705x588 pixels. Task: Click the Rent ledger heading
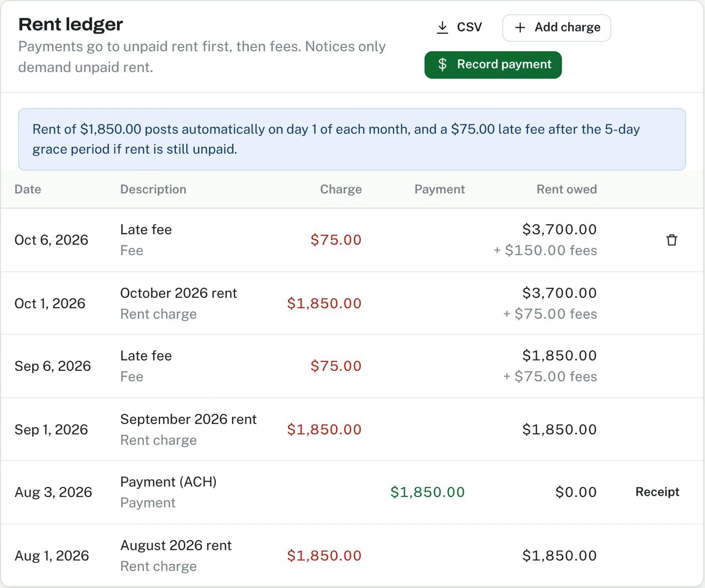(70, 24)
